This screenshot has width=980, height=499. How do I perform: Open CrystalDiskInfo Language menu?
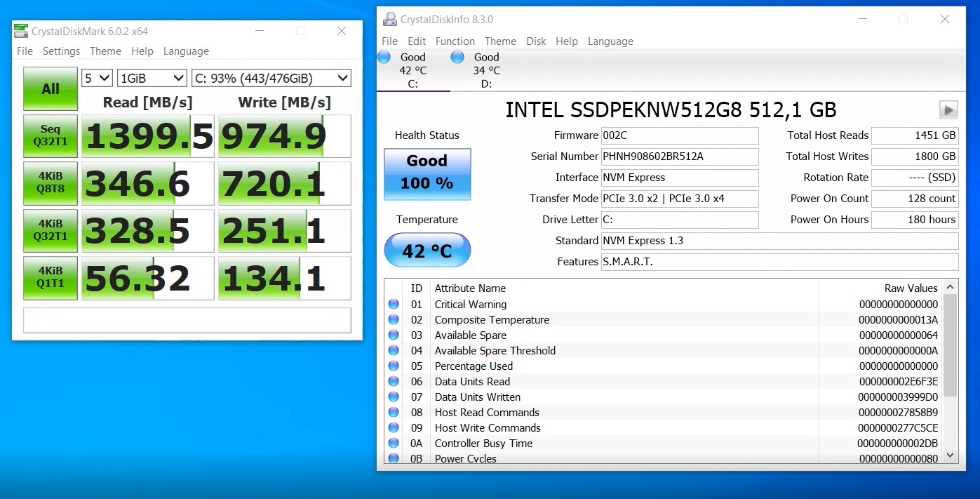point(610,41)
